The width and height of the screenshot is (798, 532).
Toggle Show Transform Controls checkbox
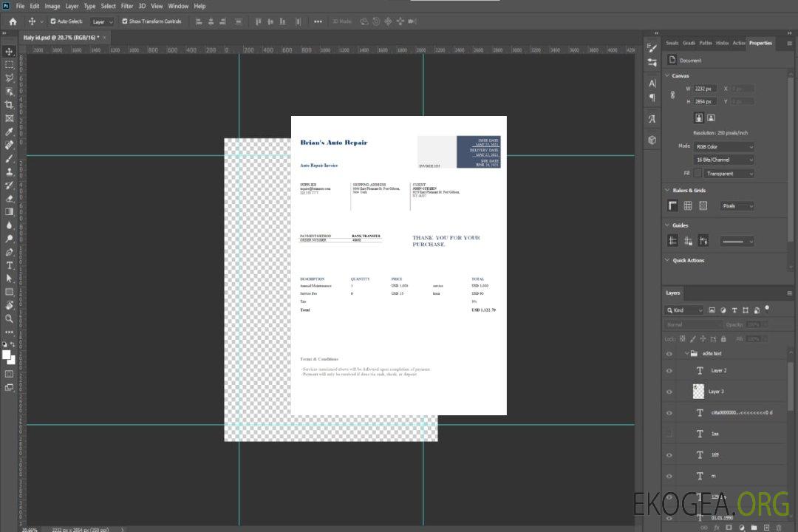[x=125, y=21]
